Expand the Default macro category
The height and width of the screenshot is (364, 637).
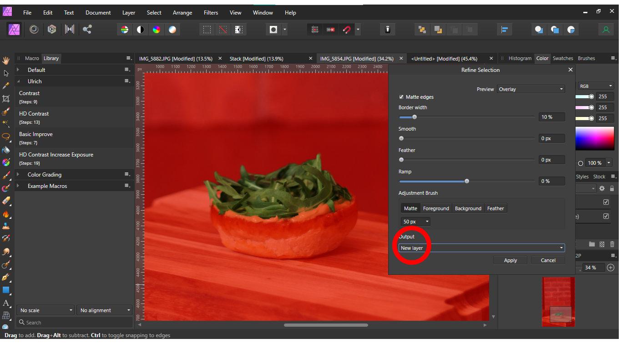click(18, 70)
